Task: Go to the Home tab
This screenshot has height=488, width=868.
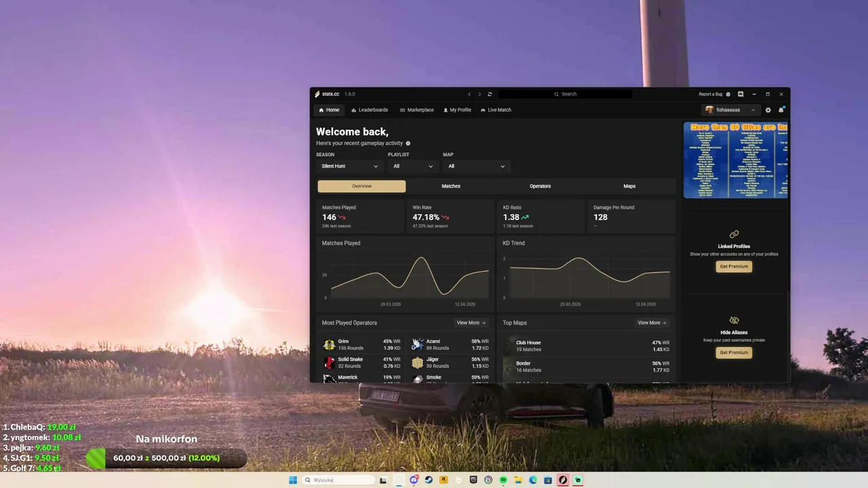Action: pos(329,110)
